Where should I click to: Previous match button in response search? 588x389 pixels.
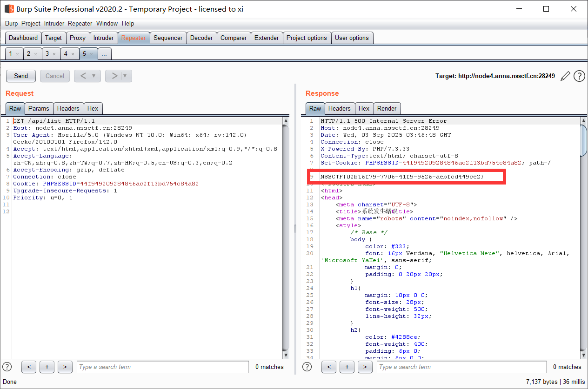329,367
